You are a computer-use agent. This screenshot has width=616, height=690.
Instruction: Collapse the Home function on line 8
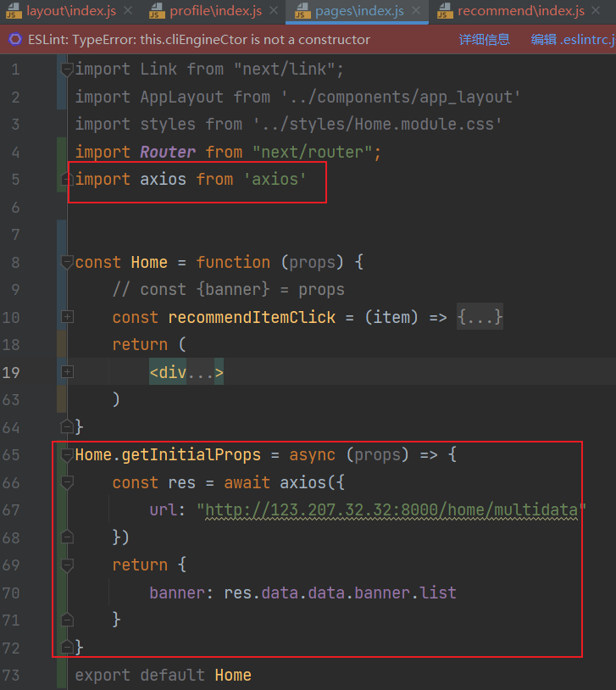click(x=67, y=262)
